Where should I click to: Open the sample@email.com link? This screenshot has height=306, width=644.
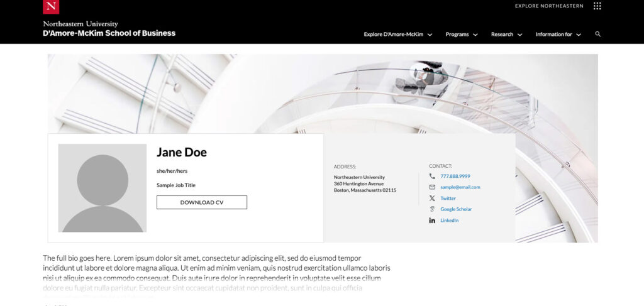click(x=460, y=187)
